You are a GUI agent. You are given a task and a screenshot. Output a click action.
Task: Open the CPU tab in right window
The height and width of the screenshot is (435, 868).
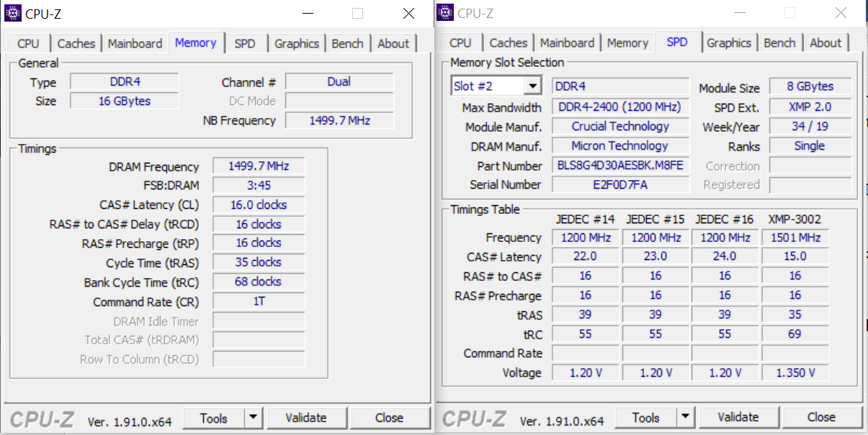(x=460, y=42)
